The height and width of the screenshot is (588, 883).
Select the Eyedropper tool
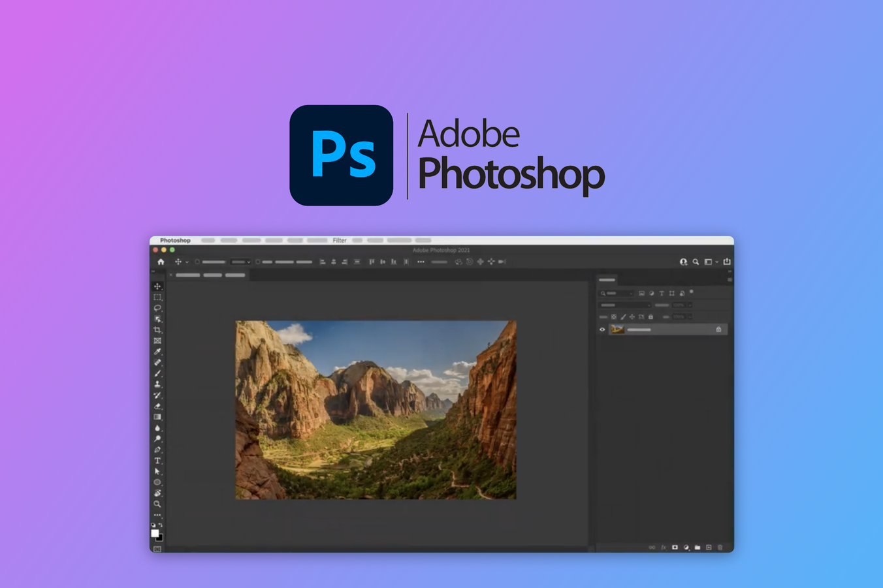coord(157,352)
